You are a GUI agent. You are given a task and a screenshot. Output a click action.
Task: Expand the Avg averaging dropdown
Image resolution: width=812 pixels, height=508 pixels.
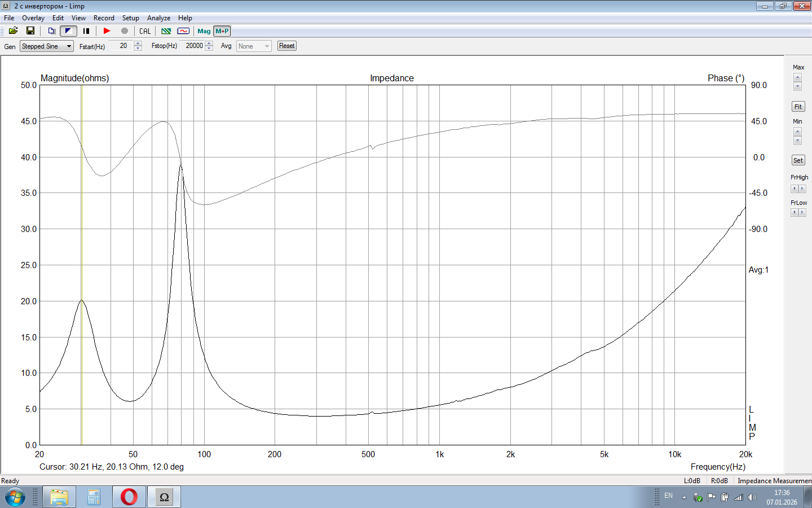click(254, 46)
